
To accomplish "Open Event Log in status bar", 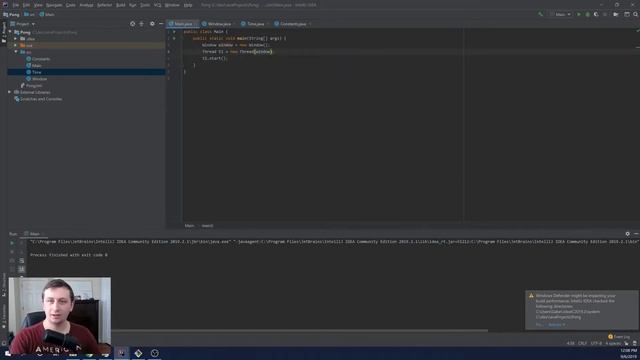I will pyautogui.click(x=619, y=337).
